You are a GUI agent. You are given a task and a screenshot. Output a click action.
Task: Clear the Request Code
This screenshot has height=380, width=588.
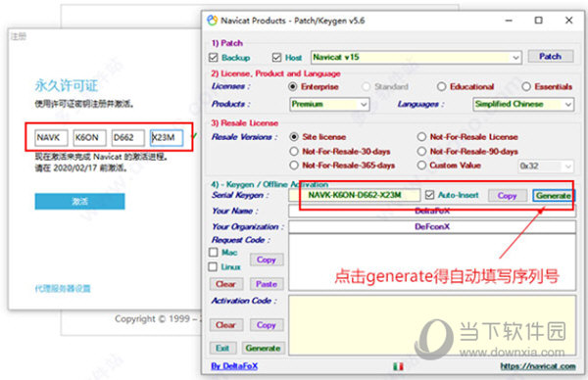(x=225, y=284)
